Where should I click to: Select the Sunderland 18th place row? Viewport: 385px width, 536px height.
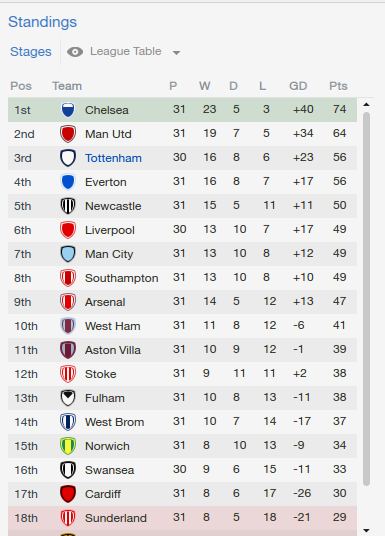click(182, 518)
